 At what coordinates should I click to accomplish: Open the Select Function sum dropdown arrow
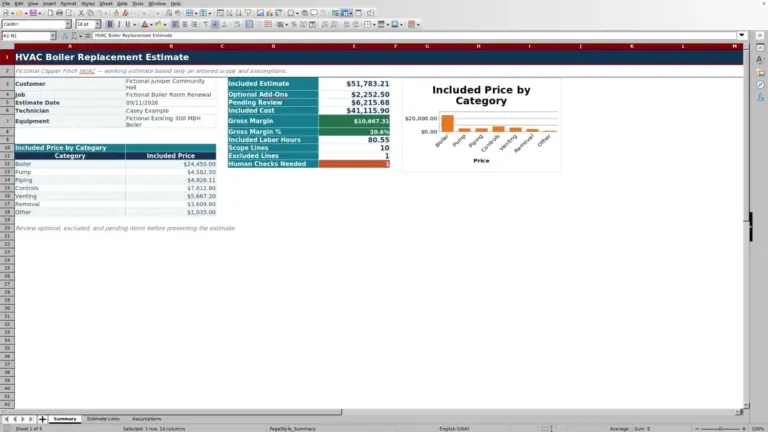(80, 36)
